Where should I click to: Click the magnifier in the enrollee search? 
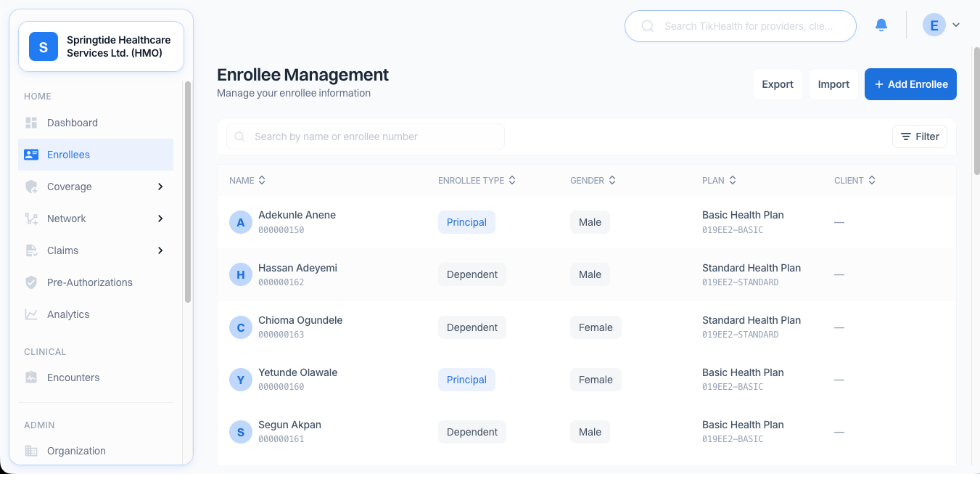tap(240, 136)
